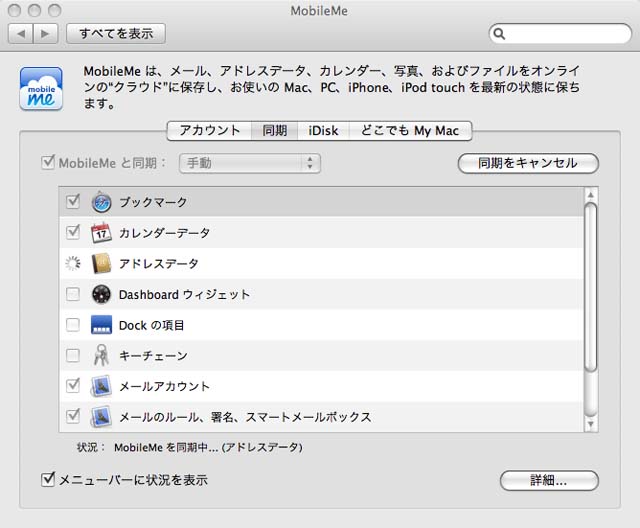This screenshot has width=640, height=528.
Task: Switch to the iDisk tab
Action: (x=323, y=131)
